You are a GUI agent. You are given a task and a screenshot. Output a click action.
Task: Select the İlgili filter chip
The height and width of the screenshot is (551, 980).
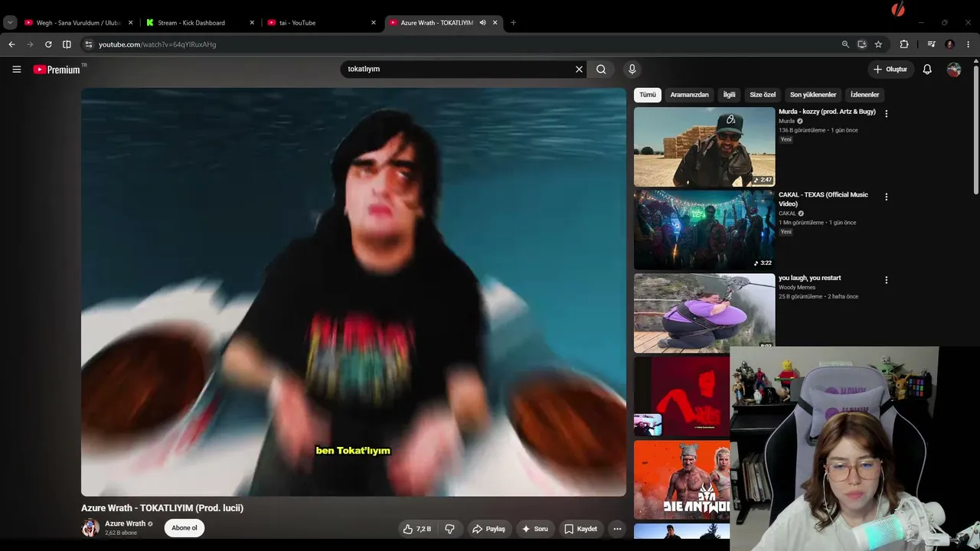click(x=729, y=95)
